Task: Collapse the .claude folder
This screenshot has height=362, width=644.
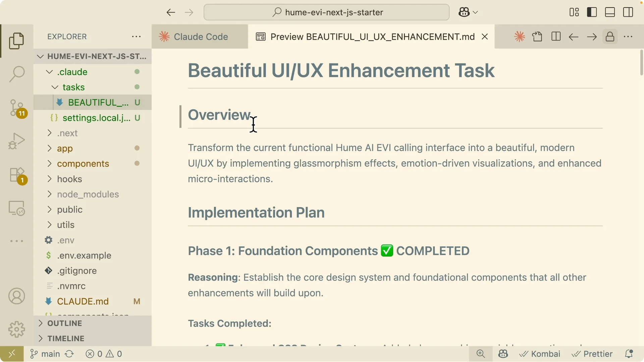Action: (x=93, y=72)
